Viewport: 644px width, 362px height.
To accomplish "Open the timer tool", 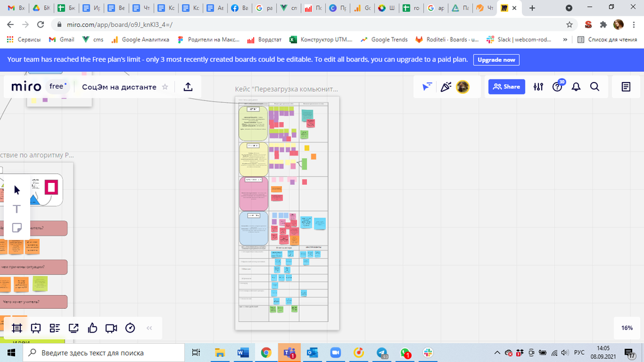I will pos(131,328).
